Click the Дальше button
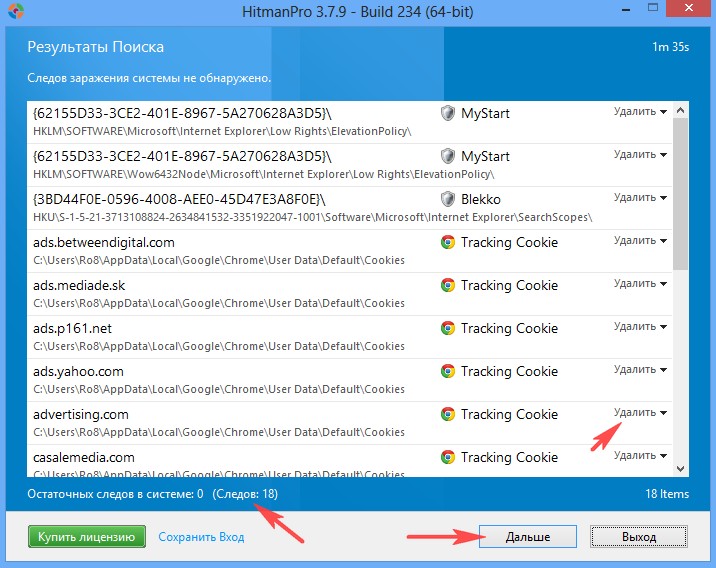 (528, 536)
